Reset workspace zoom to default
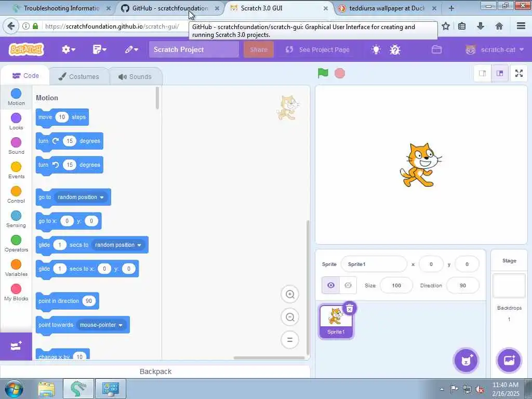 tap(290, 340)
